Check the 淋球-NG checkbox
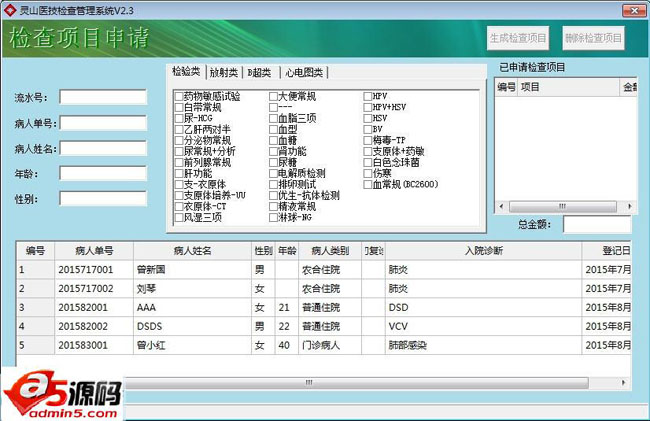 tap(273, 217)
